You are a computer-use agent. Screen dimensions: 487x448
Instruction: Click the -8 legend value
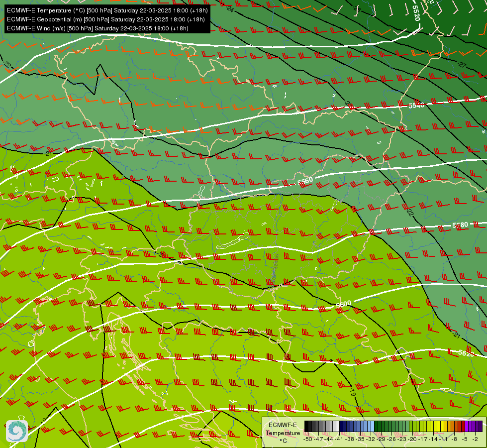click(455, 439)
